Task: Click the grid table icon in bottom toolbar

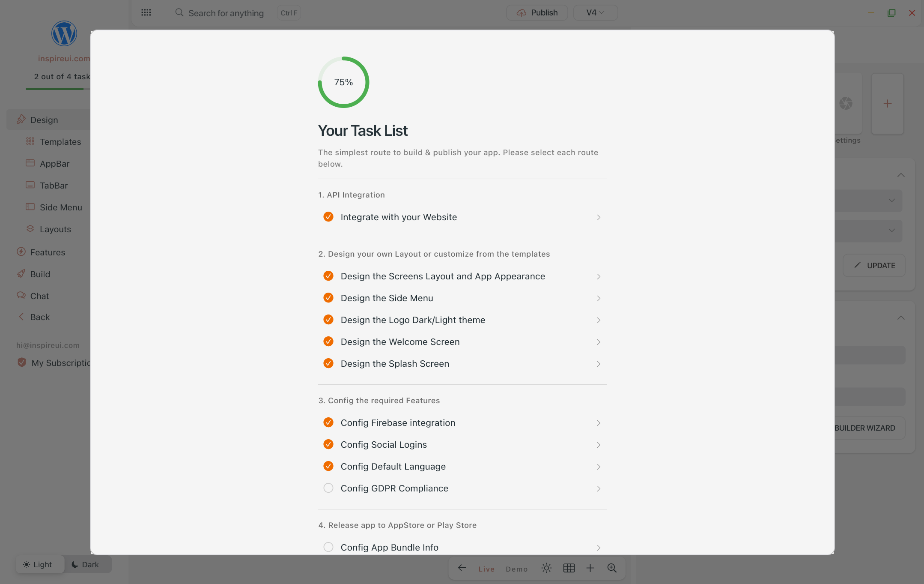Action: (569, 568)
